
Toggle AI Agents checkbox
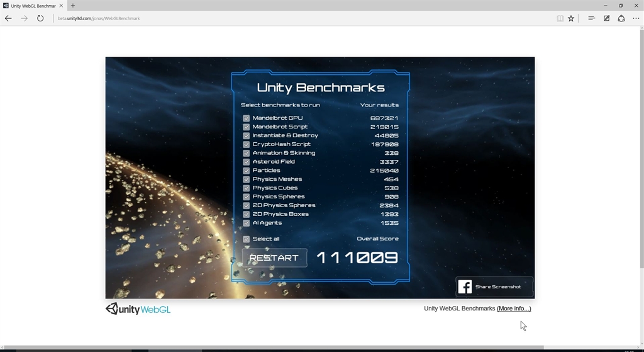click(x=246, y=223)
